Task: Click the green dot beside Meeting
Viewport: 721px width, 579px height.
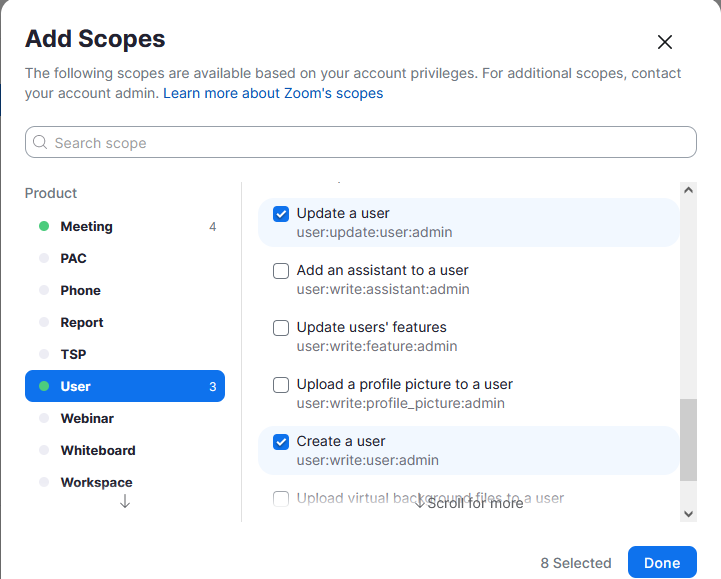Action: [x=44, y=226]
